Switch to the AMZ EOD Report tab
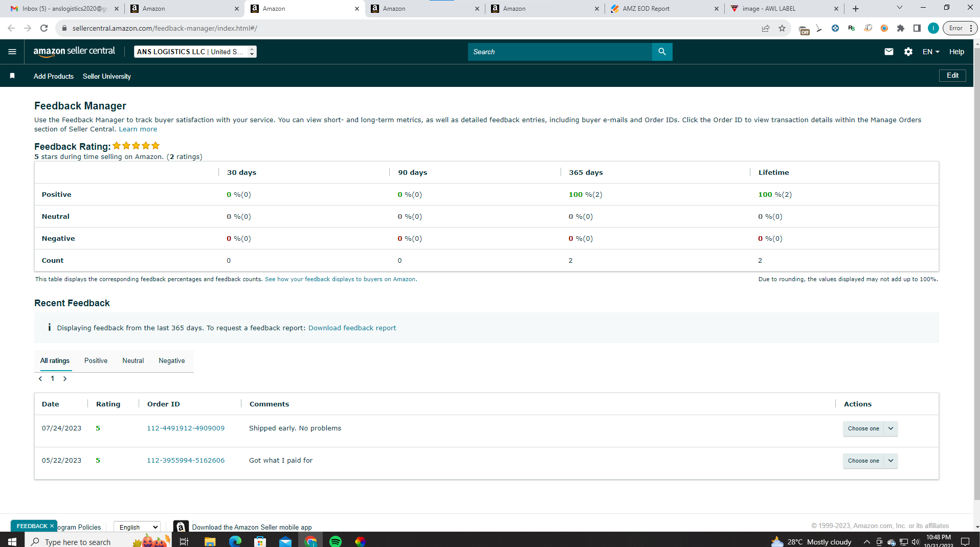The image size is (980, 547). pyautogui.click(x=664, y=9)
